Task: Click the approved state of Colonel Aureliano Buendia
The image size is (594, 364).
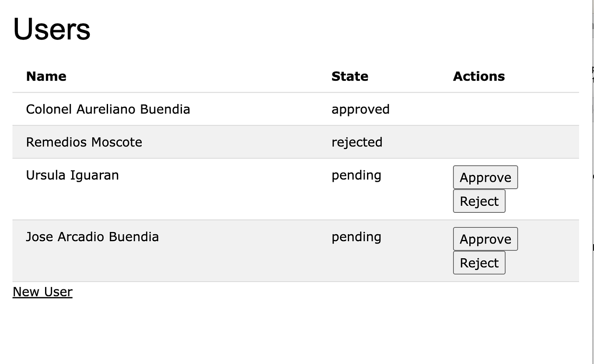Action: [x=360, y=109]
